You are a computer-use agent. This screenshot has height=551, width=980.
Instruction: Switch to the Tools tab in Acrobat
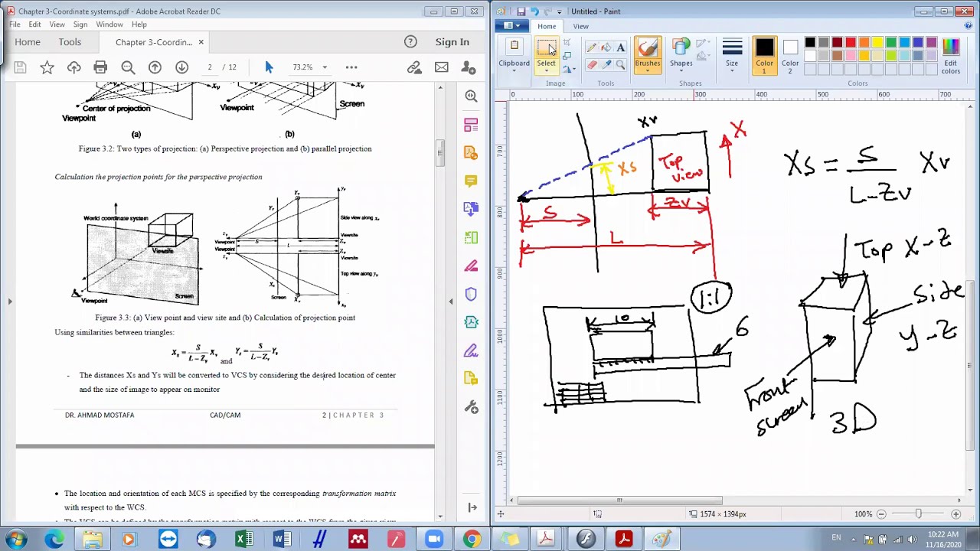pyautogui.click(x=70, y=42)
